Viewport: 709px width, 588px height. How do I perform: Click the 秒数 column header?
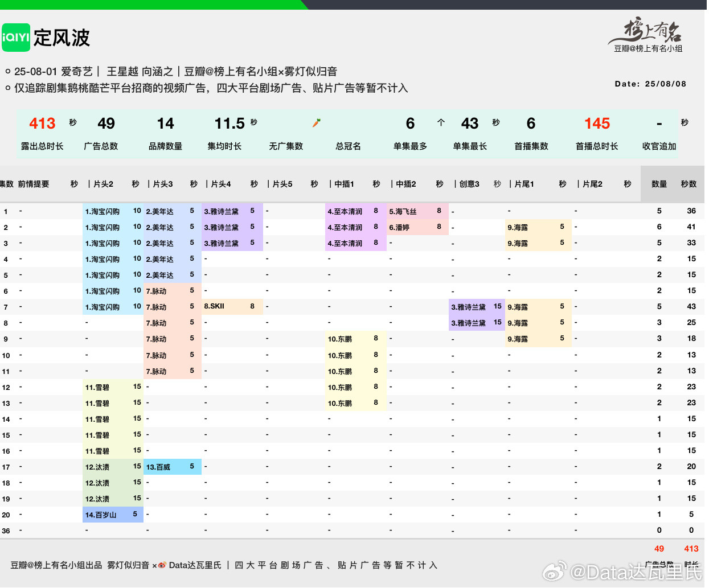click(x=689, y=184)
